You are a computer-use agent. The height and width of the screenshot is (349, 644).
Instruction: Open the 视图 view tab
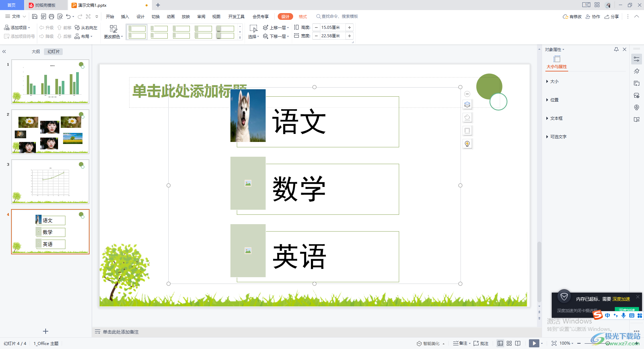[x=216, y=16]
